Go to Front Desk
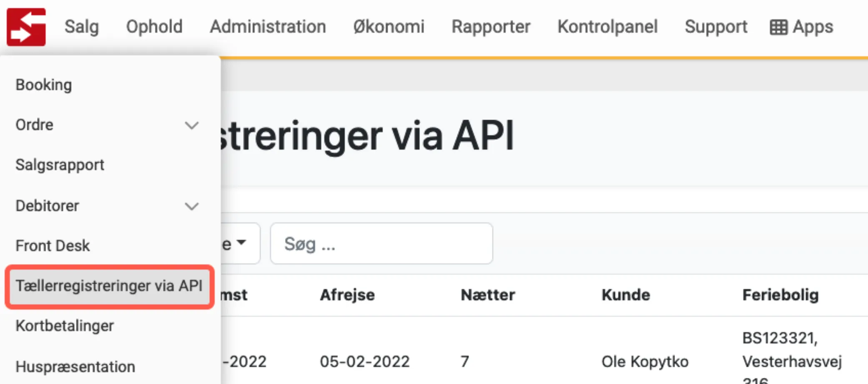868x384 pixels. 53,245
